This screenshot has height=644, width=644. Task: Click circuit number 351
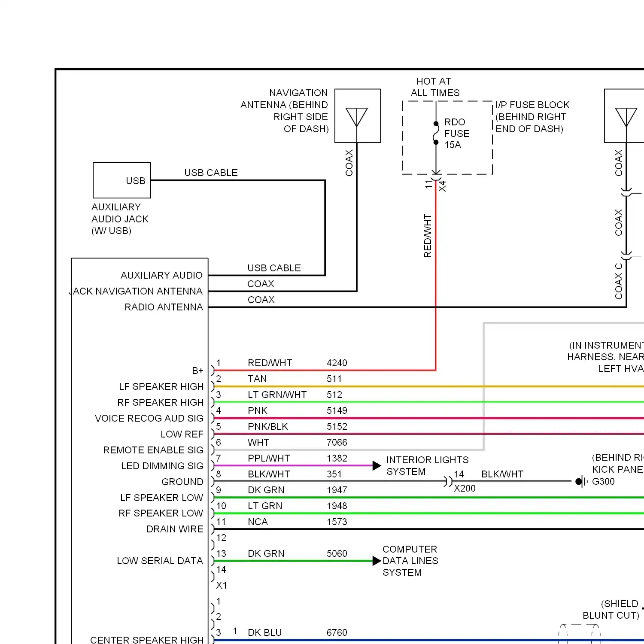pyautogui.click(x=334, y=474)
